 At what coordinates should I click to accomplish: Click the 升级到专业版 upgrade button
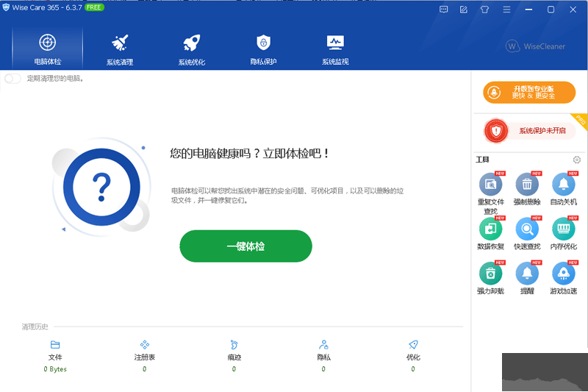click(x=529, y=92)
